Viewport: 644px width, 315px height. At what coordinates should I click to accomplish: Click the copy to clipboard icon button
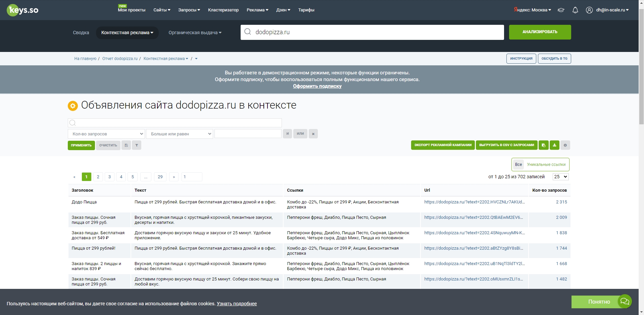(x=544, y=145)
